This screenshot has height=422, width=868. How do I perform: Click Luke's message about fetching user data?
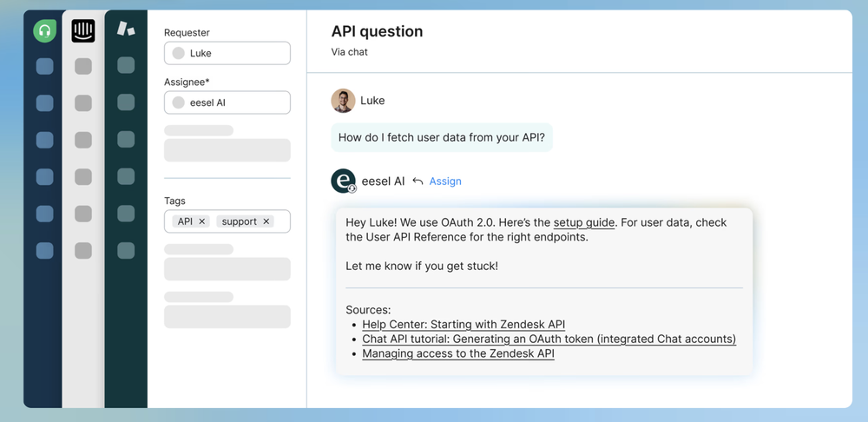tap(442, 137)
